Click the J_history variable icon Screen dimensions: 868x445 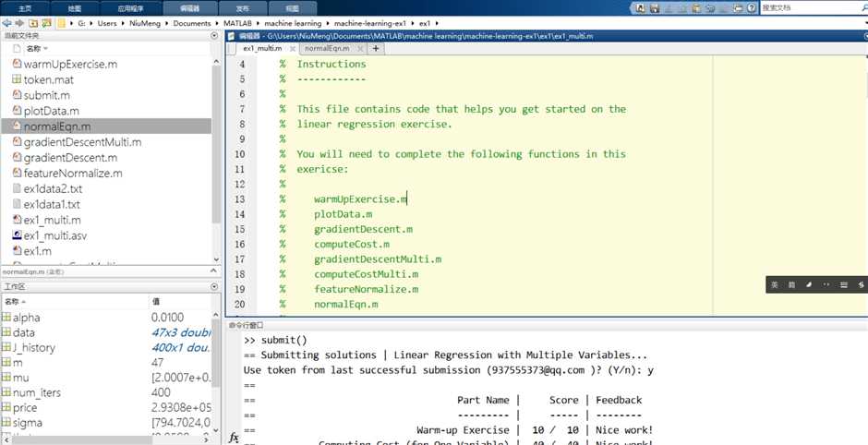point(6,347)
